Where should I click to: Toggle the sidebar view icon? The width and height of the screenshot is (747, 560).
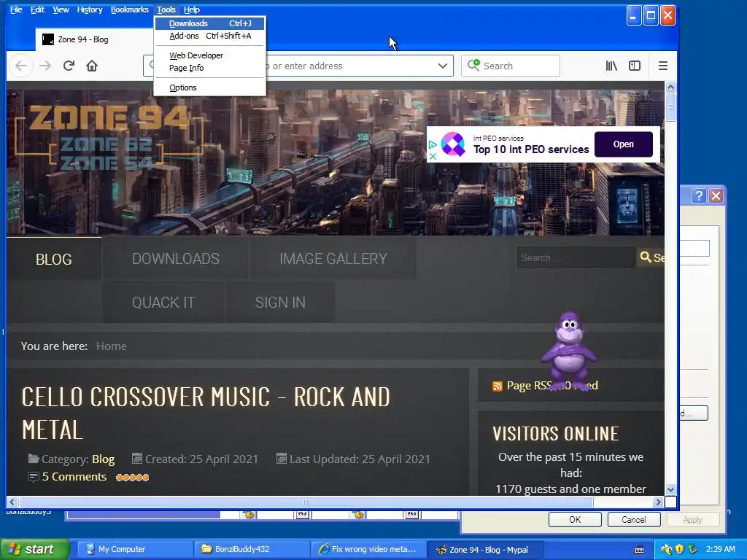coord(635,66)
